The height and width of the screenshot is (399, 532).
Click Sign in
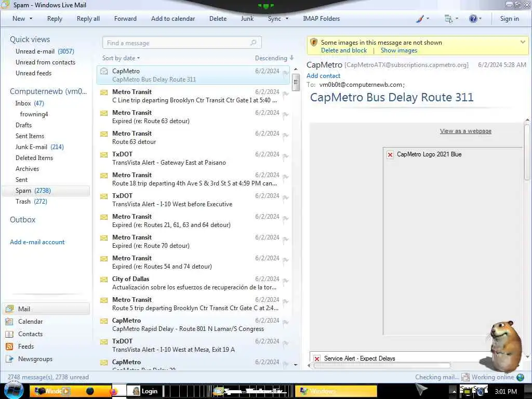tap(509, 19)
